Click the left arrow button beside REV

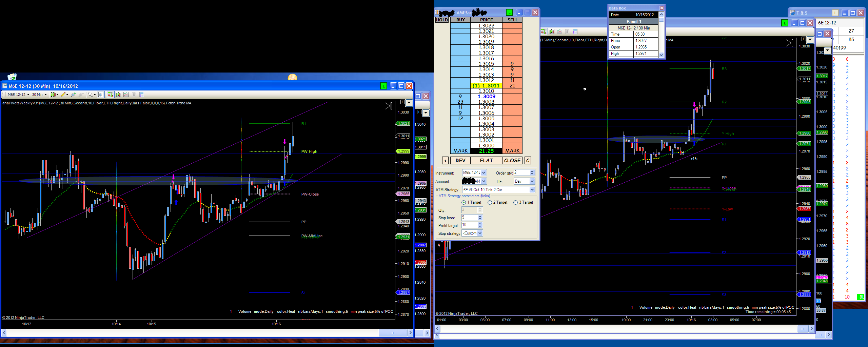click(446, 161)
